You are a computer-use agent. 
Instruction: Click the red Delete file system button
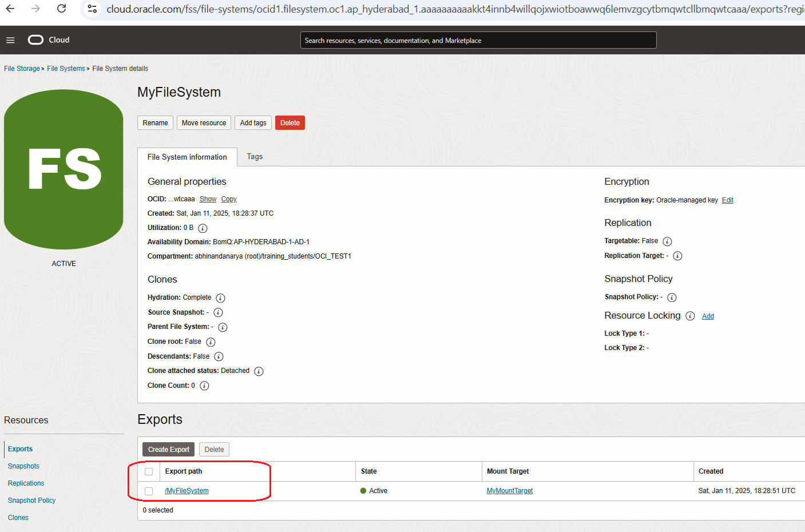290,123
